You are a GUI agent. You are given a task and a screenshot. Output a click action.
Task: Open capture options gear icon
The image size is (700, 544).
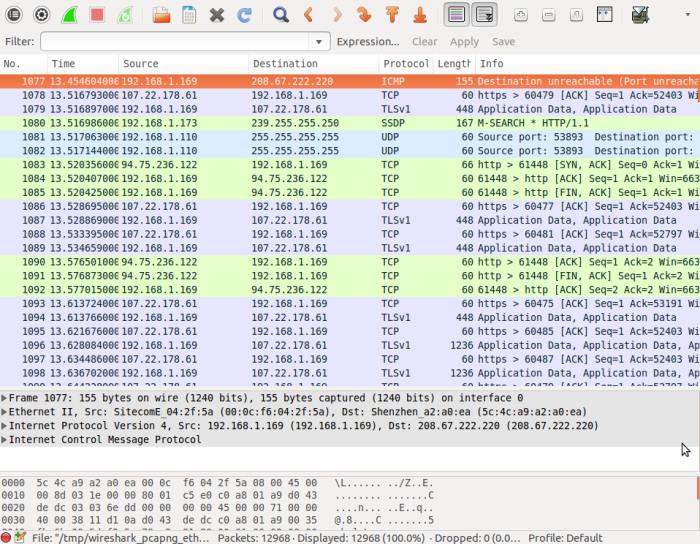click(42, 15)
